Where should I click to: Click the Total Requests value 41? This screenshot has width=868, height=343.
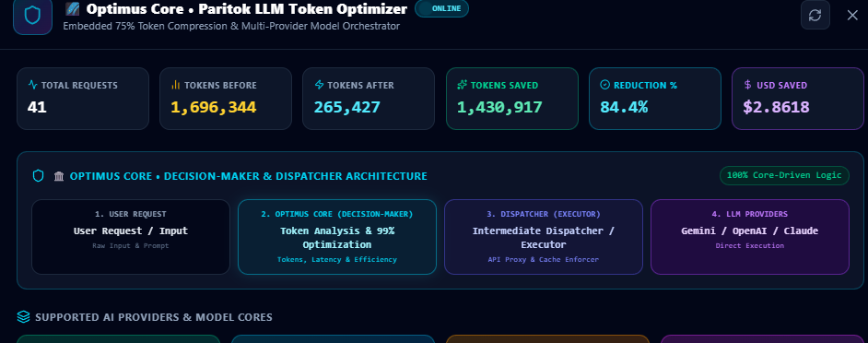37,108
